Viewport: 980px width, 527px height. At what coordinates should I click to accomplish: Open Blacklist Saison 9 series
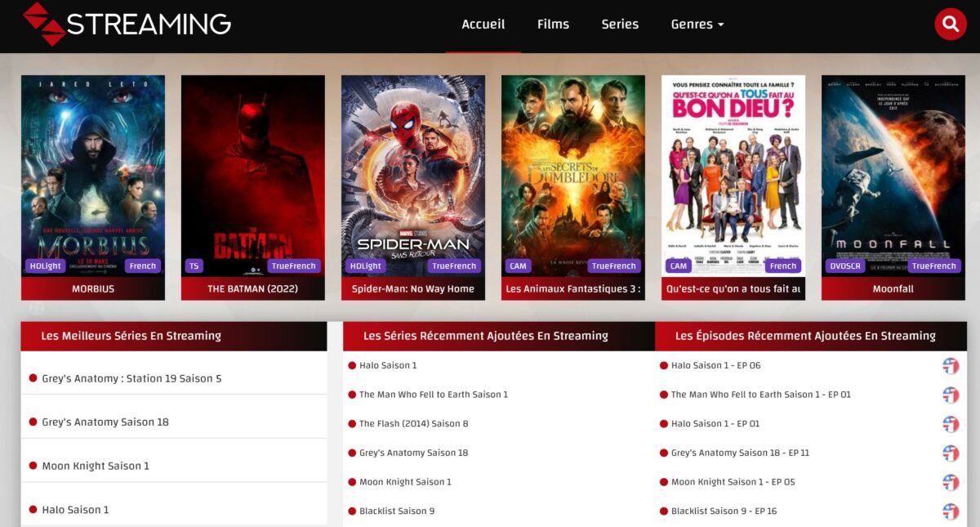pyautogui.click(x=397, y=511)
